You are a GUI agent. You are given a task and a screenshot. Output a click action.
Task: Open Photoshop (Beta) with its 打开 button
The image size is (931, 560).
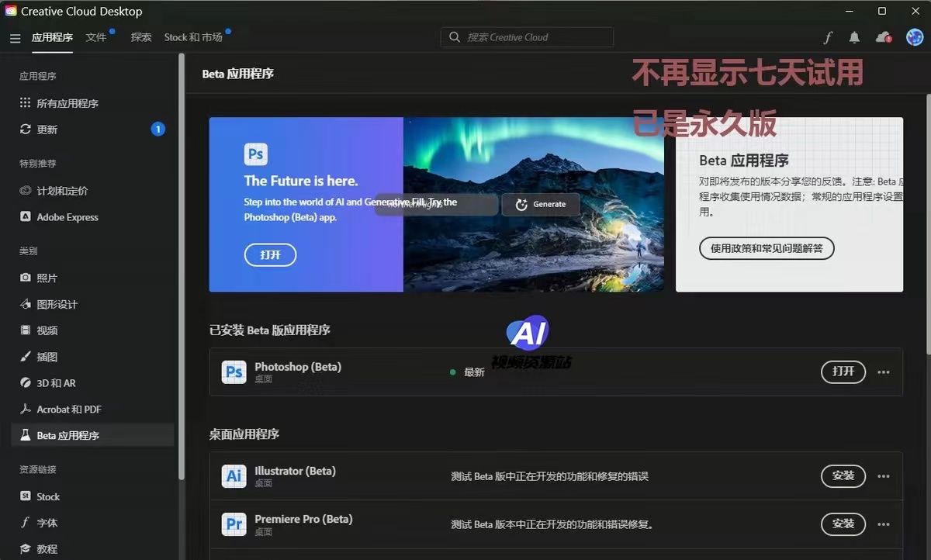[843, 372]
